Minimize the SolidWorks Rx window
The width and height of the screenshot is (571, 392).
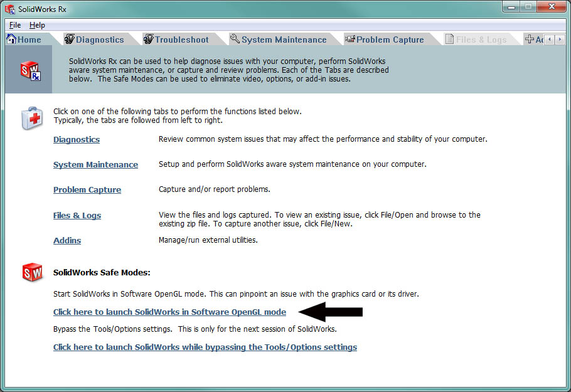click(x=511, y=7)
